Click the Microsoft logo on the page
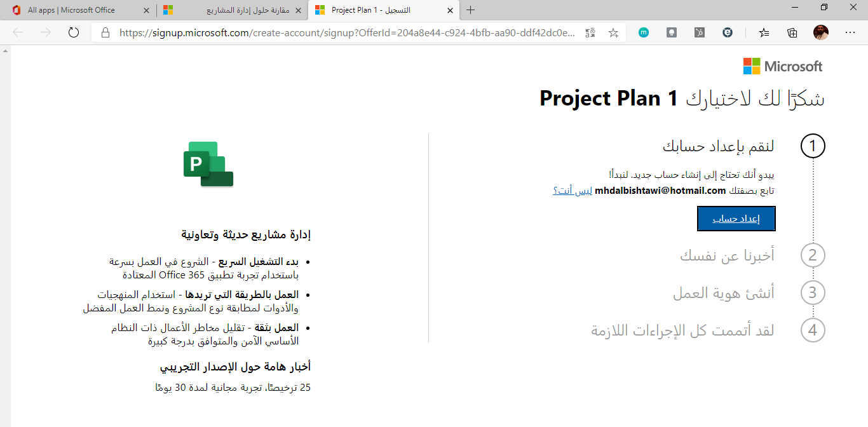868x427 pixels. [x=783, y=66]
